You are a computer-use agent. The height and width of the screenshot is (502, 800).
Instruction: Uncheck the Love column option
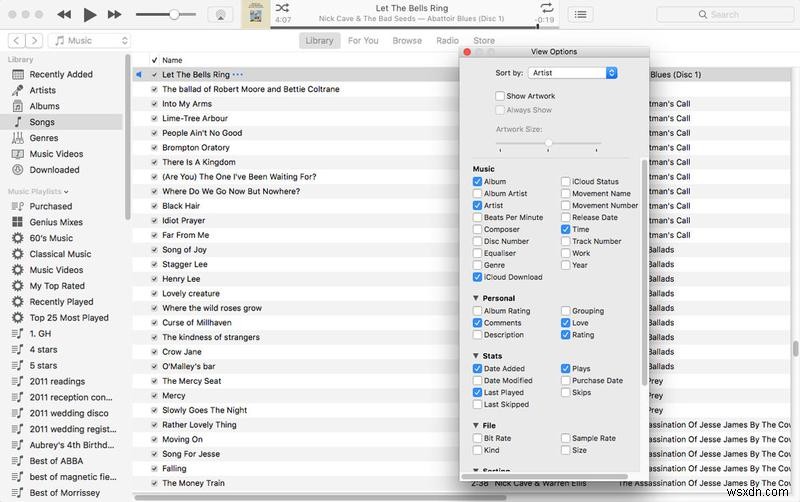tap(565, 322)
